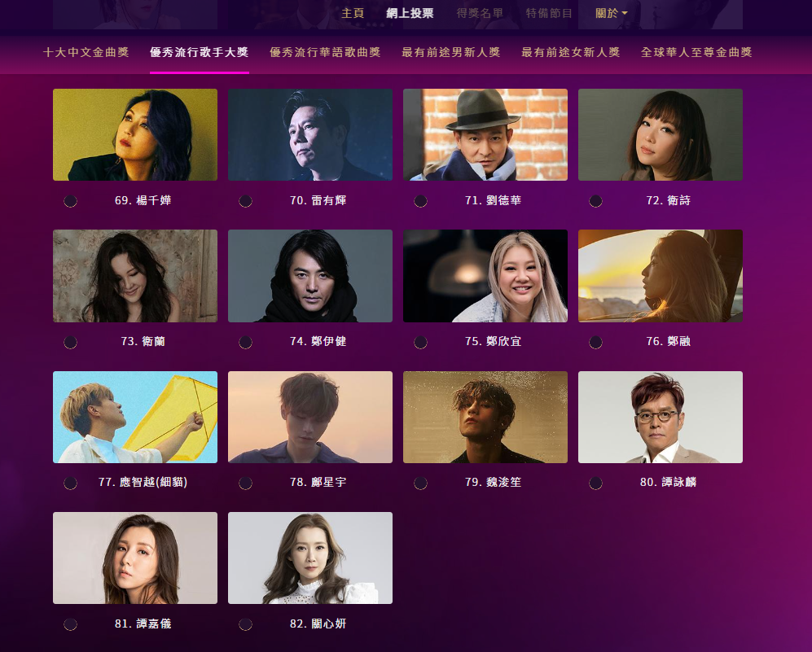
Task: Go to the 網上投票 menu item
Action: (x=410, y=14)
